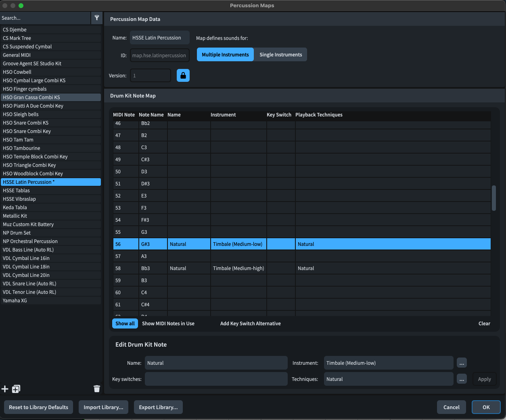
Task: Select HSO Gran Cassa Combi KS
Action: (50, 97)
